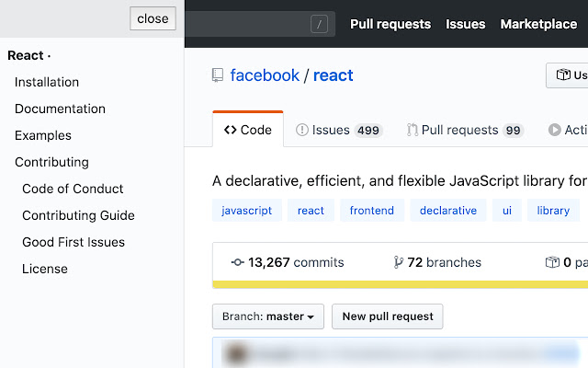
Task: Click the yellow language bar
Action: pyautogui.click(x=401, y=284)
